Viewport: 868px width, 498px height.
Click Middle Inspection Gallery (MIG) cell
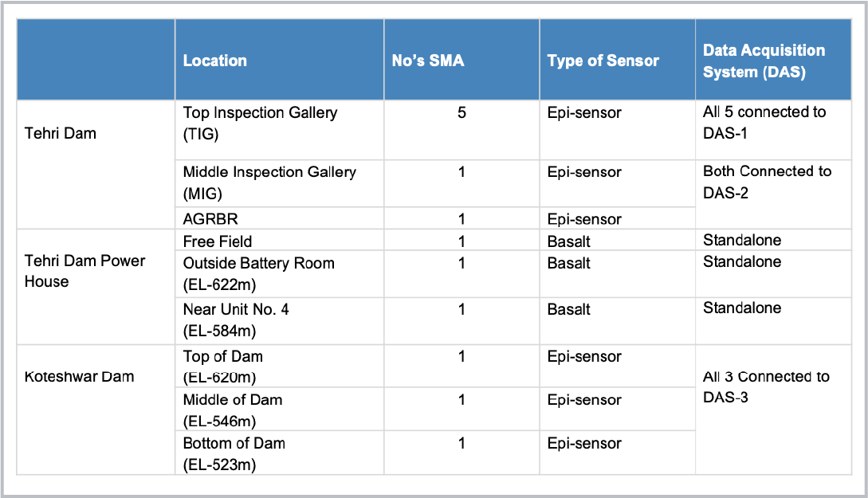279,184
